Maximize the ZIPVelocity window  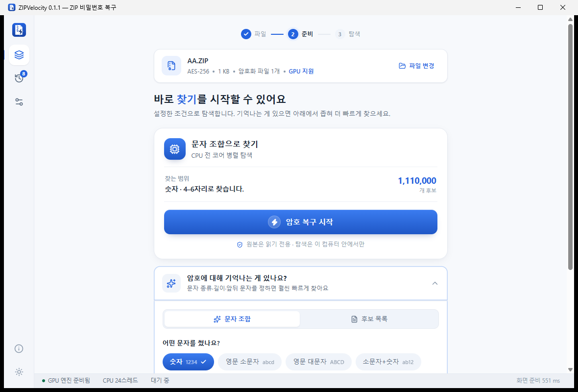click(x=540, y=7)
